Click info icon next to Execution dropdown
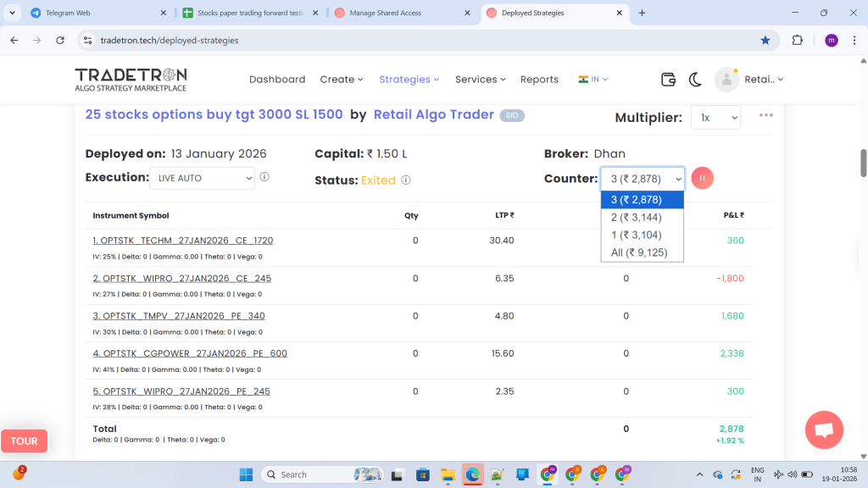Screen dimensions: 868x488 pyautogui.click(x=264, y=178)
